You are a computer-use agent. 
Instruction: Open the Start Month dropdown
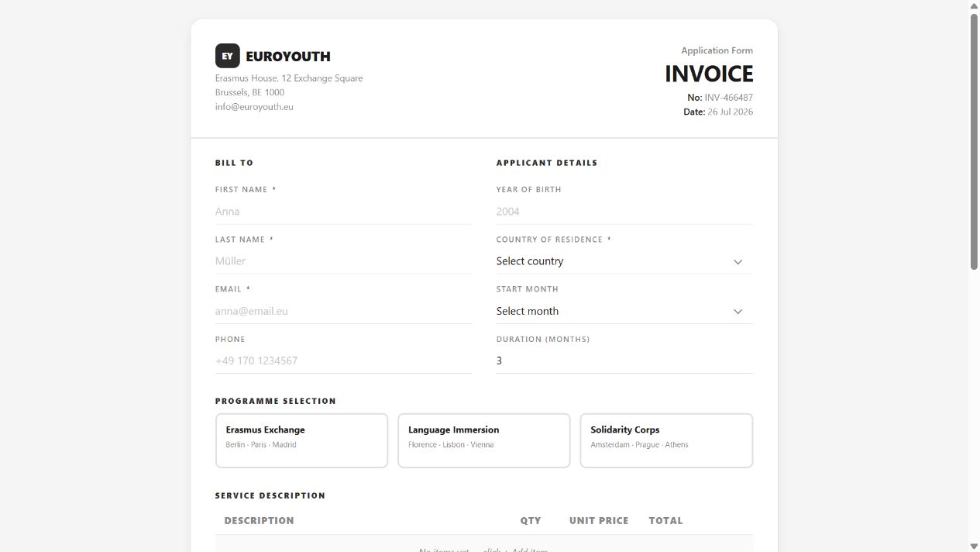click(624, 311)
